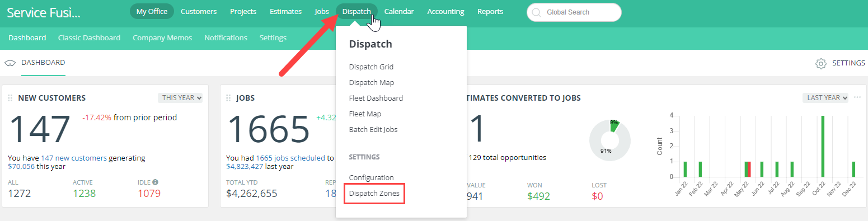Click the Settings gear icon
Viewport: 868px width, 221px height.
pyautogui.click(x=820, y=63)
